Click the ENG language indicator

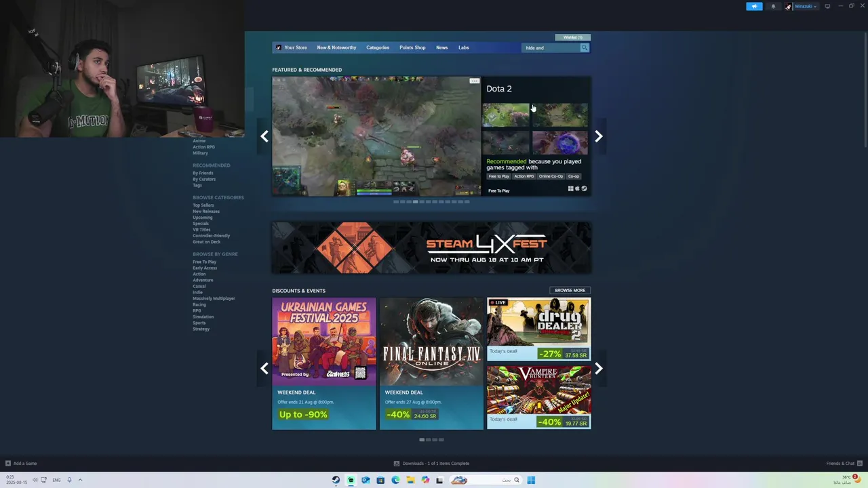coord(56,480)
